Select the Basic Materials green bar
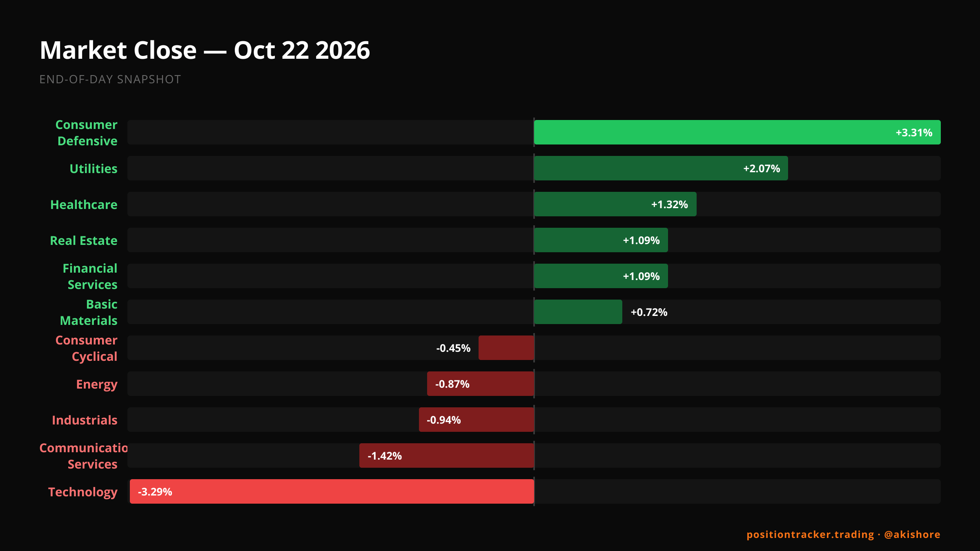 point(578,312)
